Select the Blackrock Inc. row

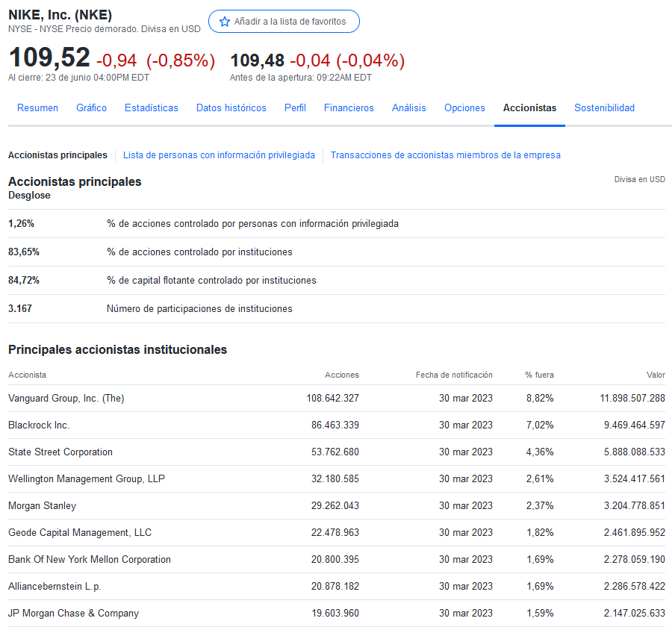coord(337,425)
